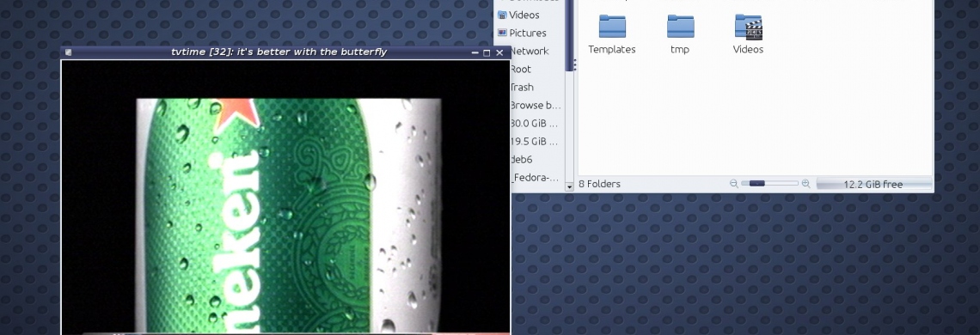Click the sidebar scroll down arrow
The height and width of the screenshot is (335, 980).
[569, 186]
